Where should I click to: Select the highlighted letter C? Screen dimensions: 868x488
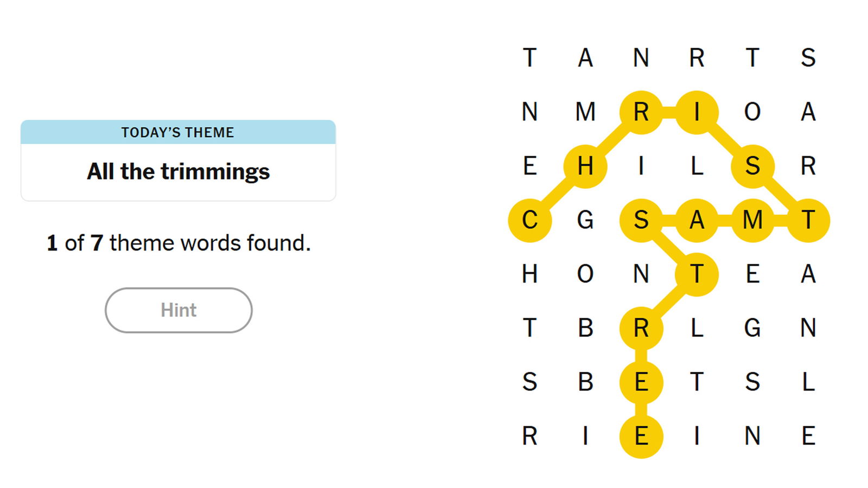(x=529, y=220)
